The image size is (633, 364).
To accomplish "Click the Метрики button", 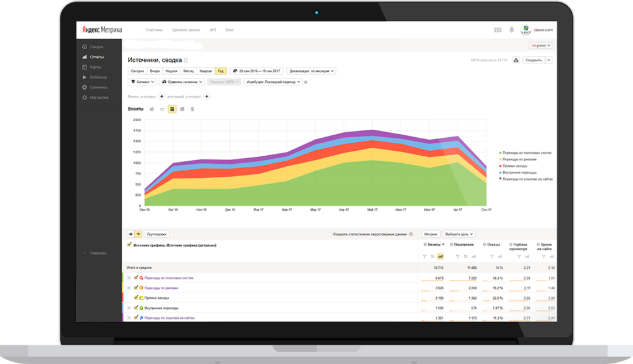I will (x=431, y=234).
